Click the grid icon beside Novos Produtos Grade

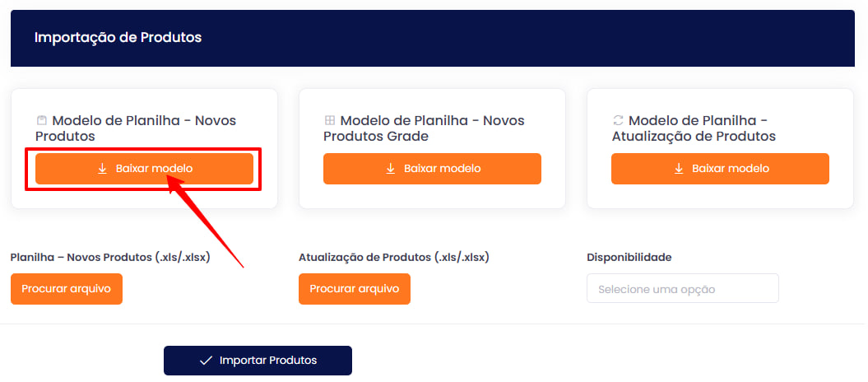(329, 120)
